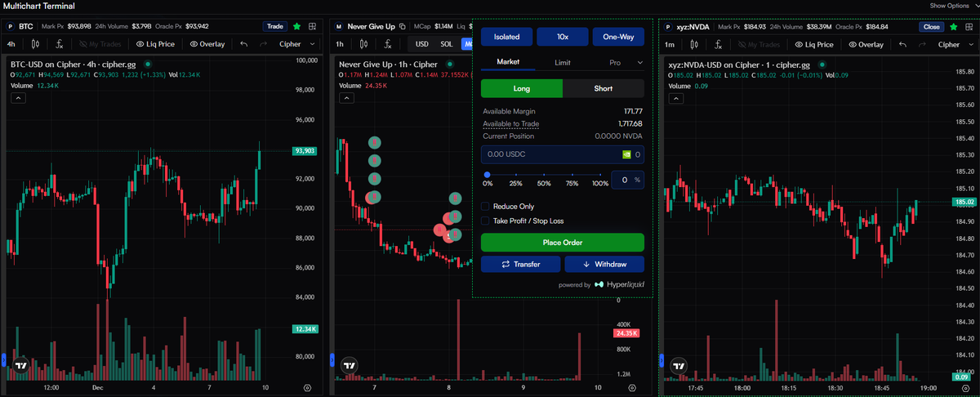The image size is (980, 397).
Task: Toggle Liq Price in NVDA chart
Action: (x=813, y=44)
